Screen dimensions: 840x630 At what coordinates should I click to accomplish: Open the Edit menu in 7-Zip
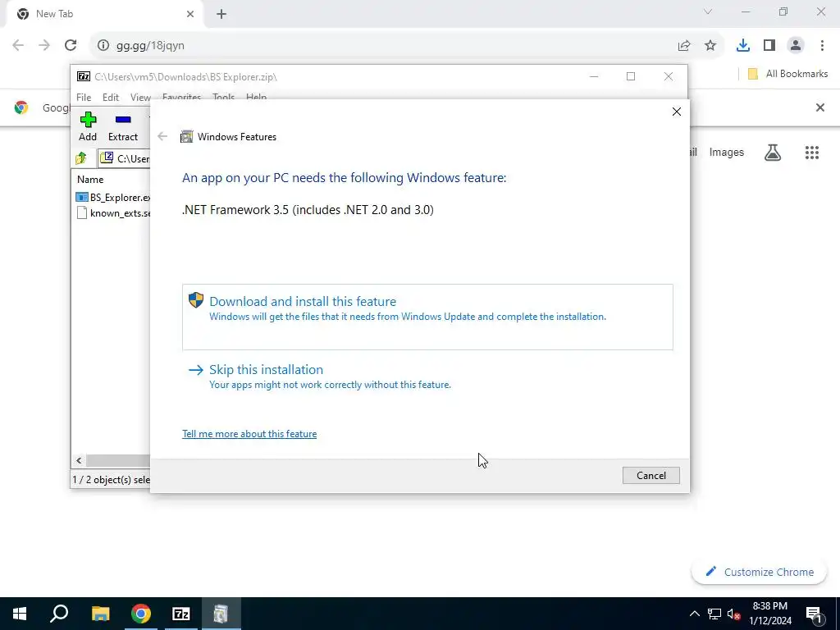click(x=111, y=98)
